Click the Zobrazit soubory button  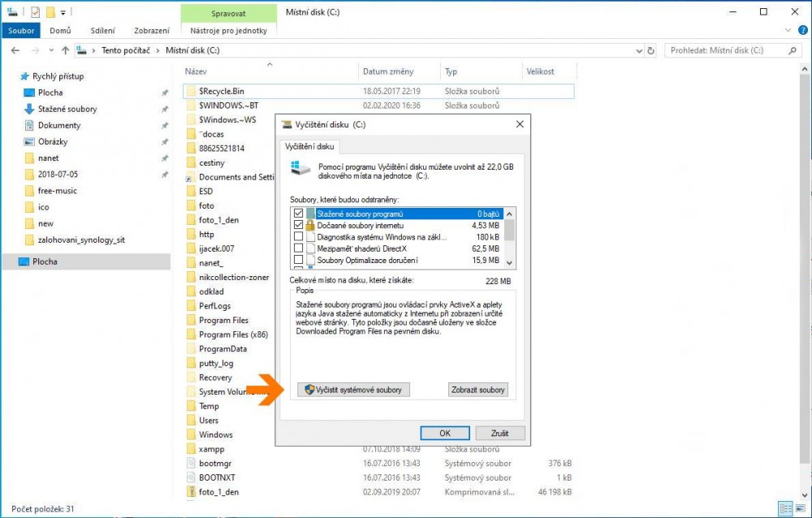tap(477, 390)
